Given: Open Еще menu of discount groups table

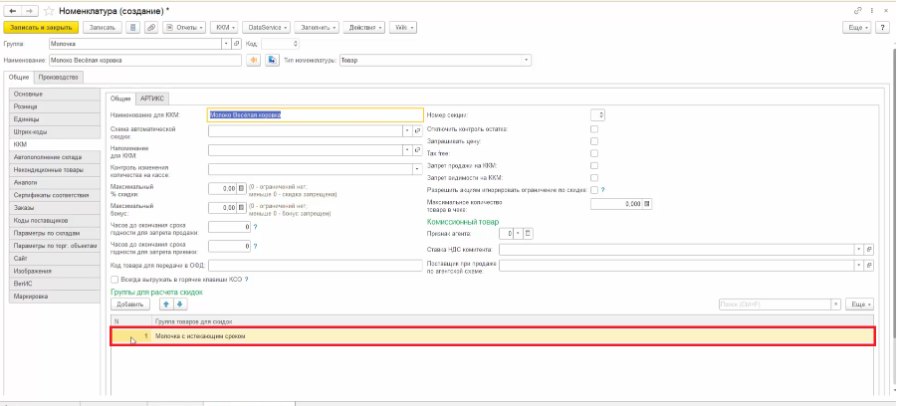Looking at the screenshot, I should [859, 304].
